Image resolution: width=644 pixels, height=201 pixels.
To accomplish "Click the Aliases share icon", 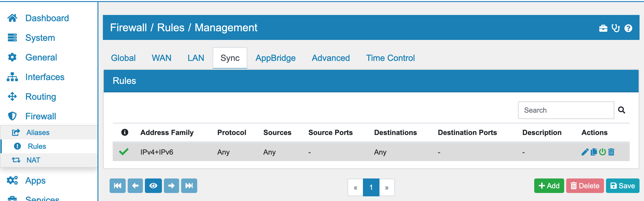I will click(x=16, y=132).
